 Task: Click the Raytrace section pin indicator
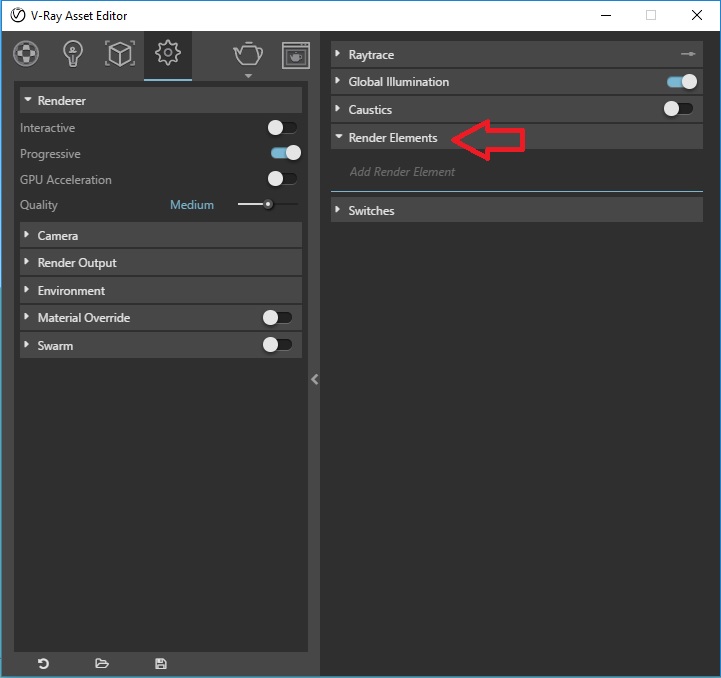(688, 54)
